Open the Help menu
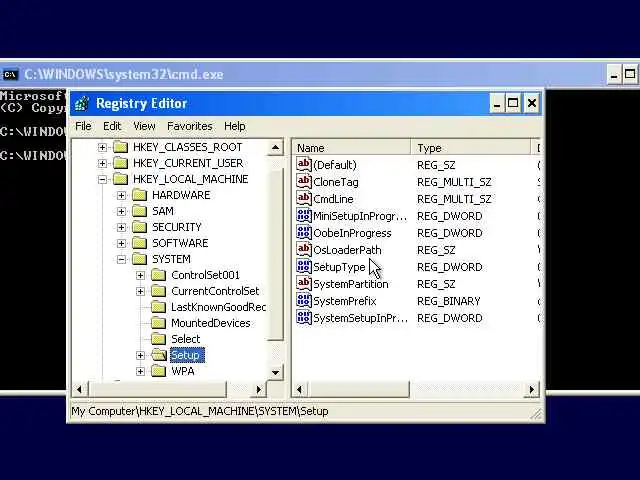This screenshot has width=640, height=480. point(235,126)
